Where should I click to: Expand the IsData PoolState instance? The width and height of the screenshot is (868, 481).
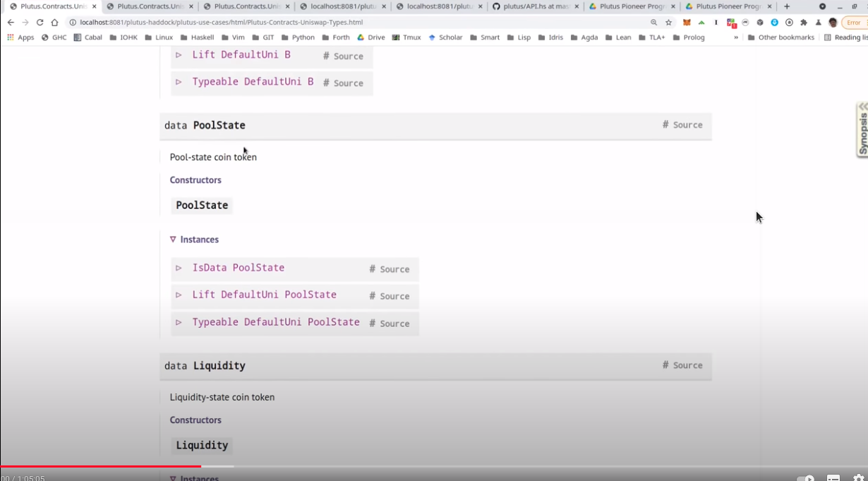(x=179, y=268)
